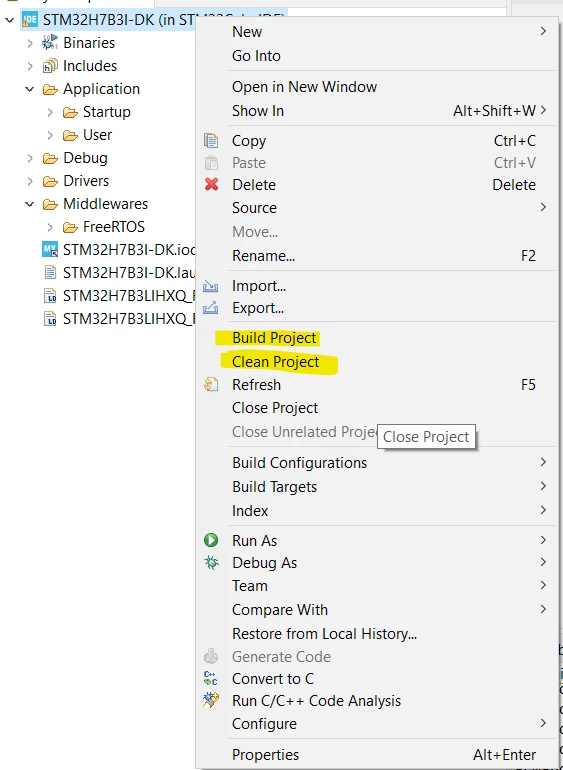Click the Export icon

210,308
